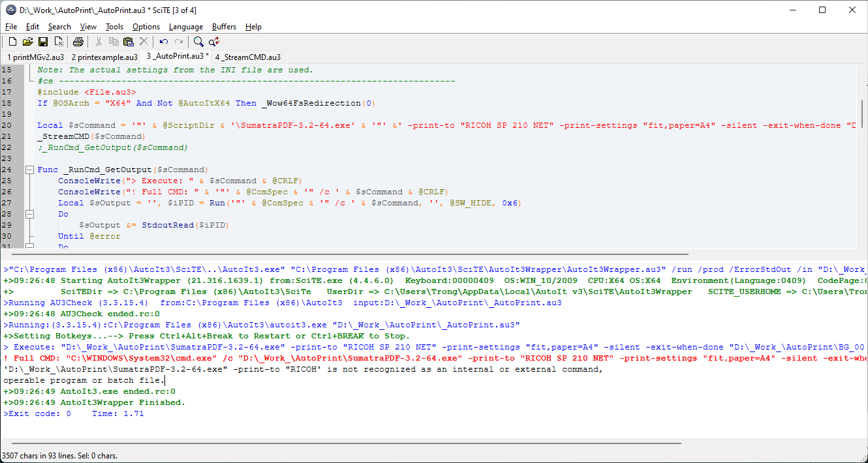Open the Language menu
Image resolution: width=868 pixels, height=463 pixels.
pos(186,27)
